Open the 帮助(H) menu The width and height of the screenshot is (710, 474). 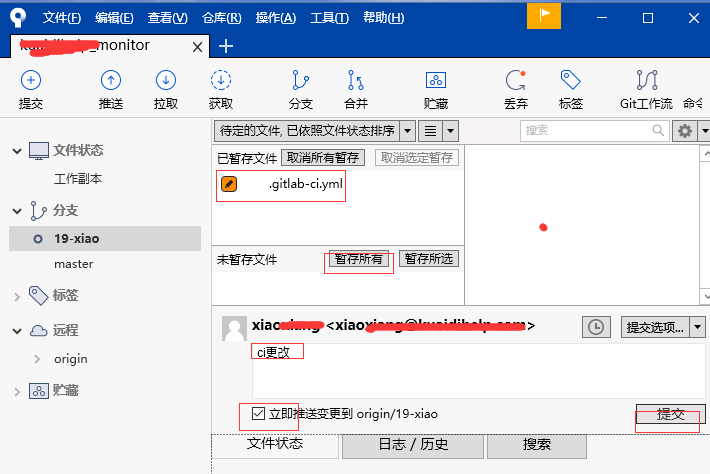384,18
